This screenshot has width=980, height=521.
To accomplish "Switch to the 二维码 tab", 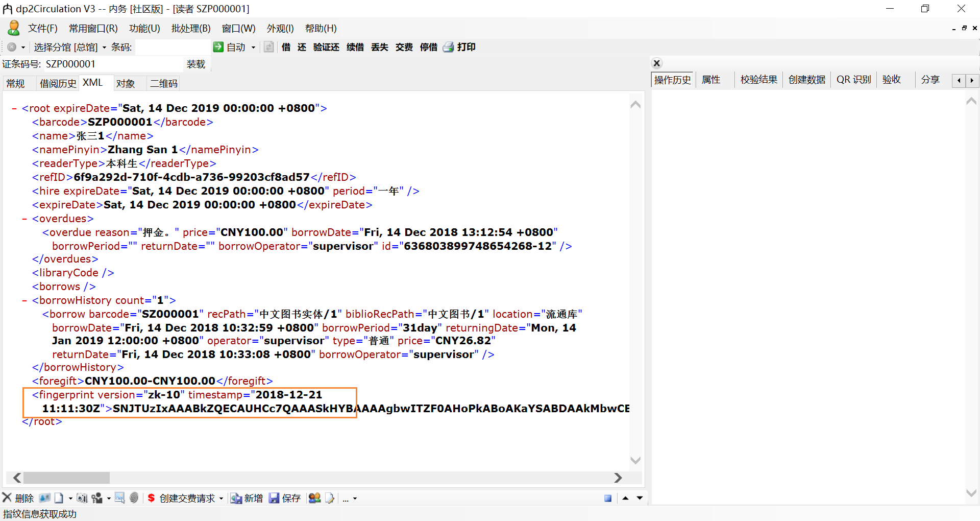I will (163, 83).
